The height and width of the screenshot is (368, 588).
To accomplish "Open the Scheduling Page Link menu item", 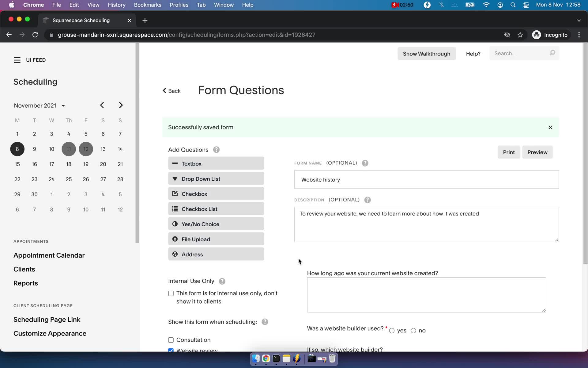I will pyautogui.click(x=47, y=319).
